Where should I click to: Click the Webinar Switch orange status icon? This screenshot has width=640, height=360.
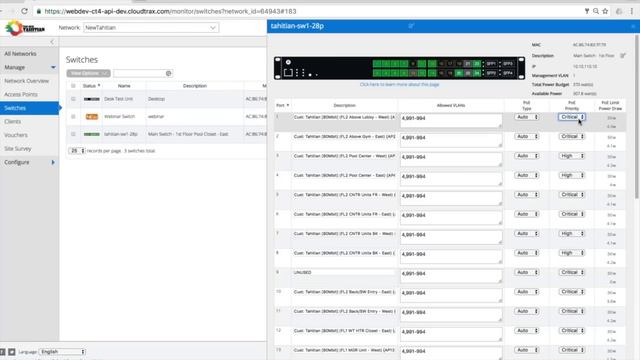pos(91,117)
